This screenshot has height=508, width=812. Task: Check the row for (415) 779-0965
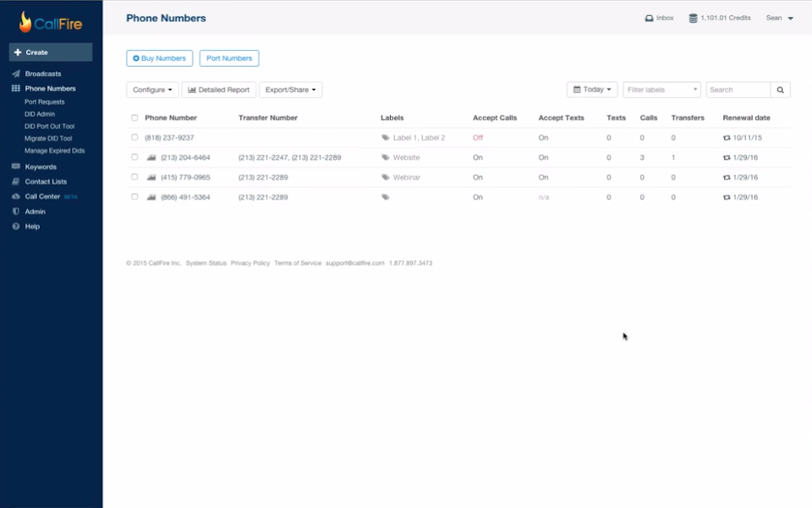[x=133, y=177]
